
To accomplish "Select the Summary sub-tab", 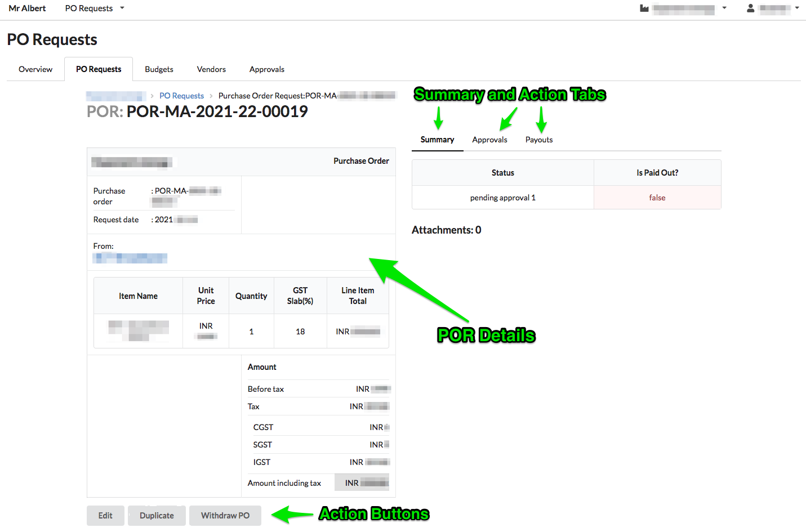I will click(x=437, y=139).
